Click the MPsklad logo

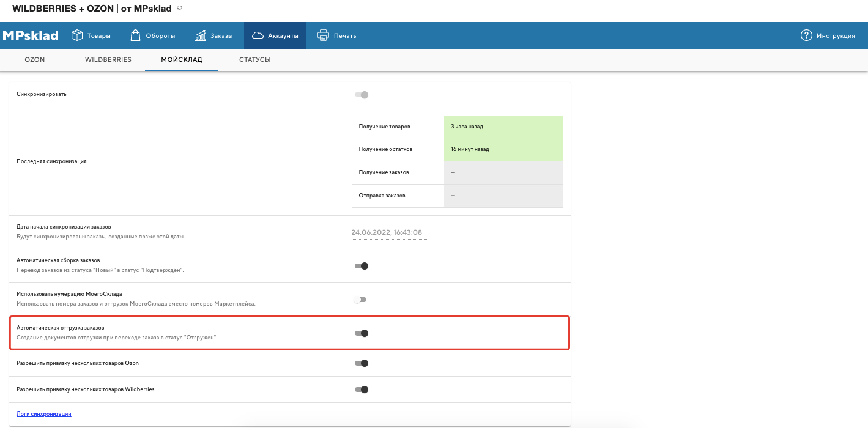[31, 35]
